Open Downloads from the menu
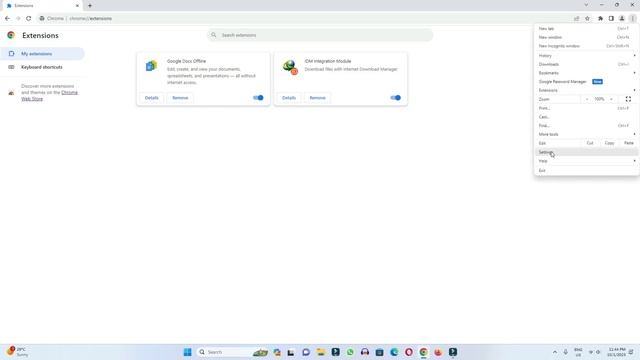640x360 pixels. tap(587, 64)
